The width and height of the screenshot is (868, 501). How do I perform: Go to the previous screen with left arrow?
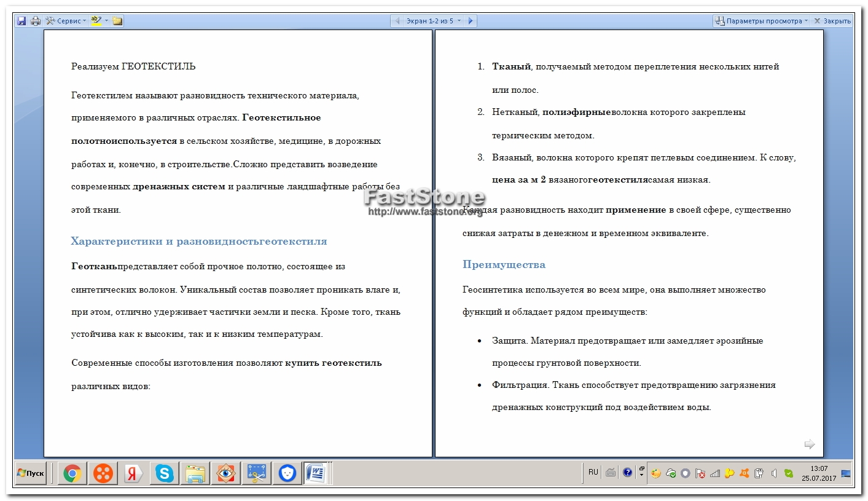[x=397, y=21]
